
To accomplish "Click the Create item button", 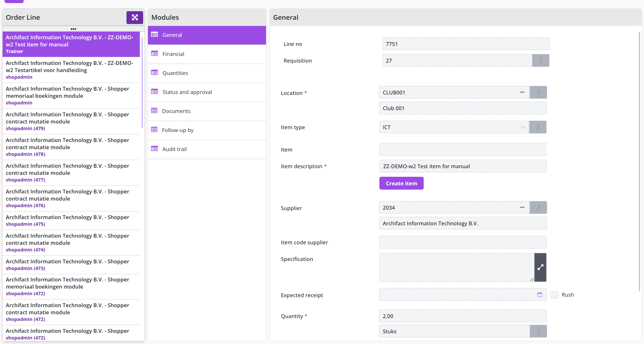I will pos(401,183).
